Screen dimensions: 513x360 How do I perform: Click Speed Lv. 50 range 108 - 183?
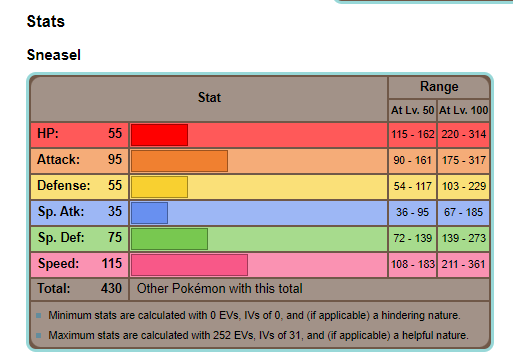click(412, 265)
